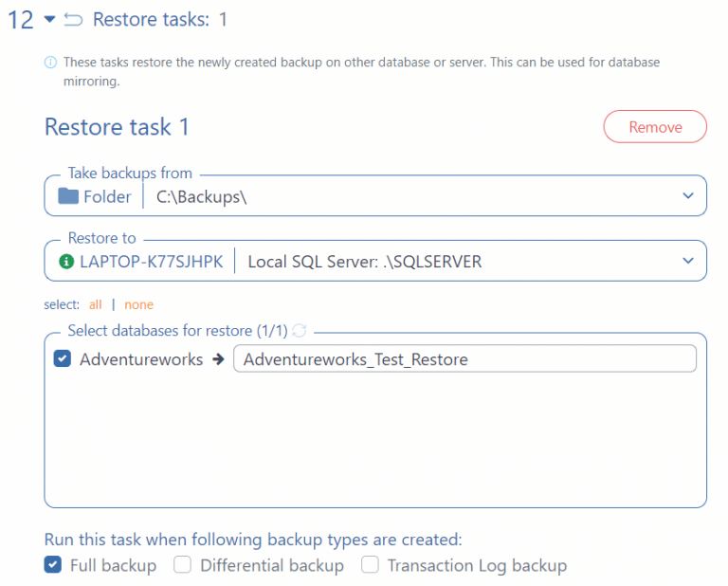Click the restore arrow icon beside Restore tasks
Viewport: 728px width, 586px height.
[73, 20]
